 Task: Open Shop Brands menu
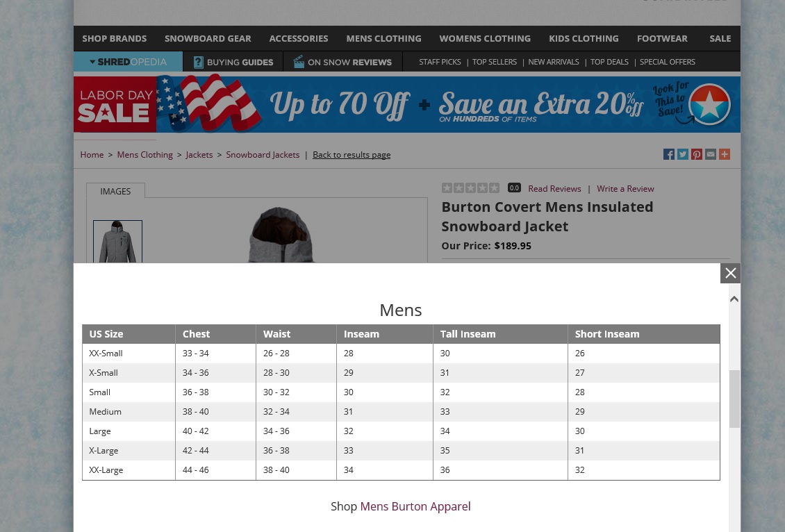point(114,38)
